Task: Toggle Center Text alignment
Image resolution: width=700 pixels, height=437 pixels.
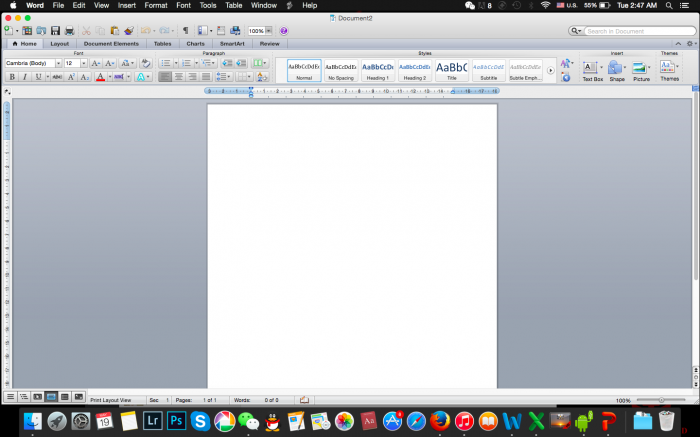Action: click(x=179, y=77)
